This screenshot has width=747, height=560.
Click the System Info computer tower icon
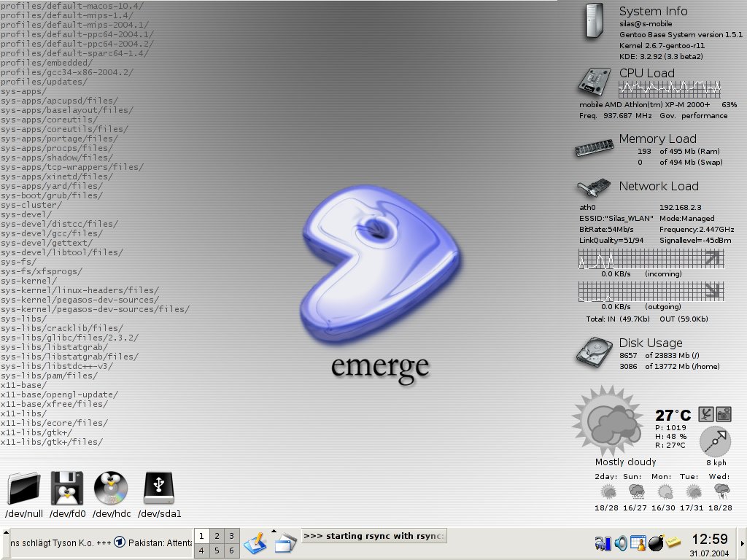tap(594, 21)
